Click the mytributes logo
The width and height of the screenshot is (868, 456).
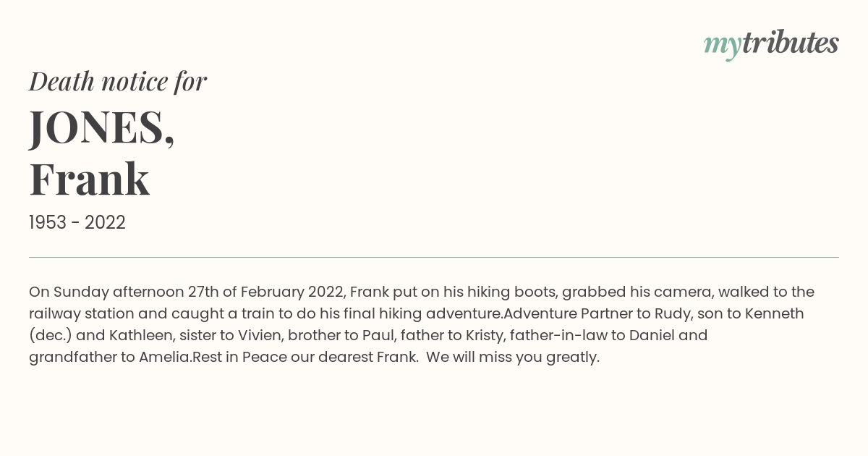tap(771, 45)
